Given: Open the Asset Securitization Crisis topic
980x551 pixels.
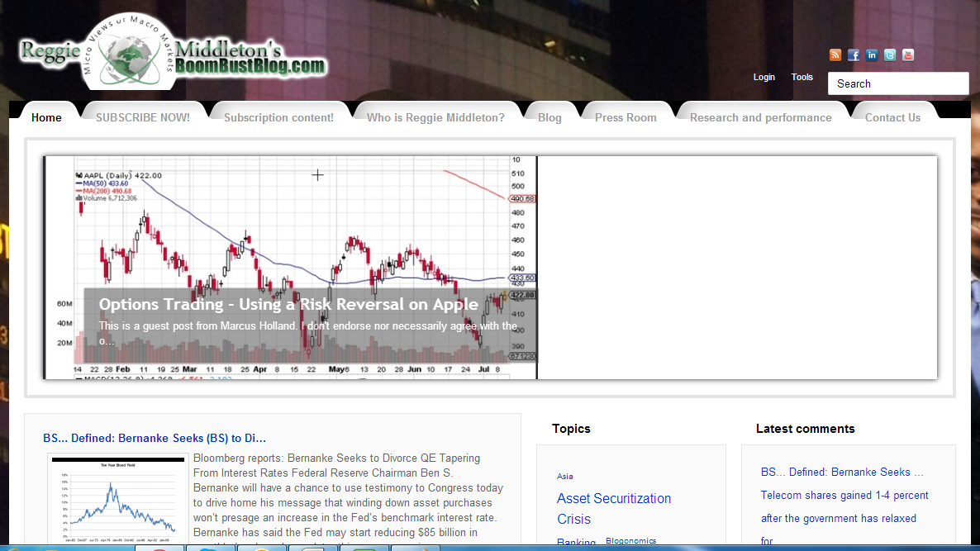Looking at the screenshot, I should (x=613, y=508).
